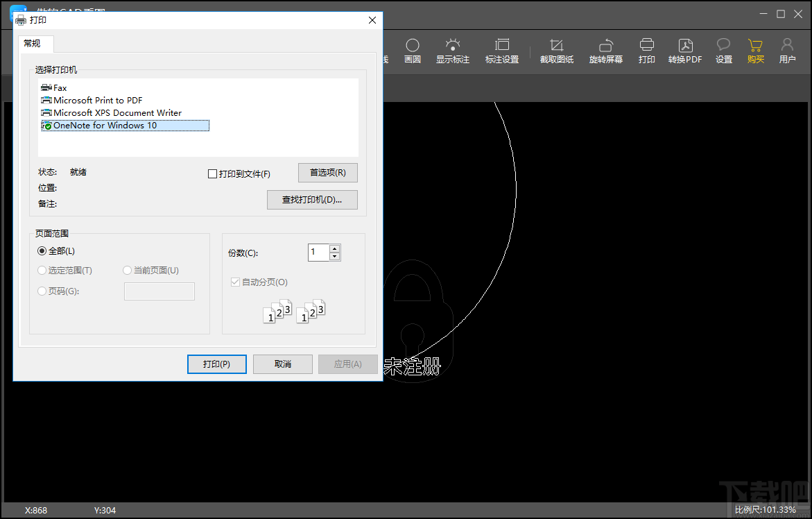This screenshot has width=812, height=519.
Task: Select the All (全部) page range
Action: 42,251
